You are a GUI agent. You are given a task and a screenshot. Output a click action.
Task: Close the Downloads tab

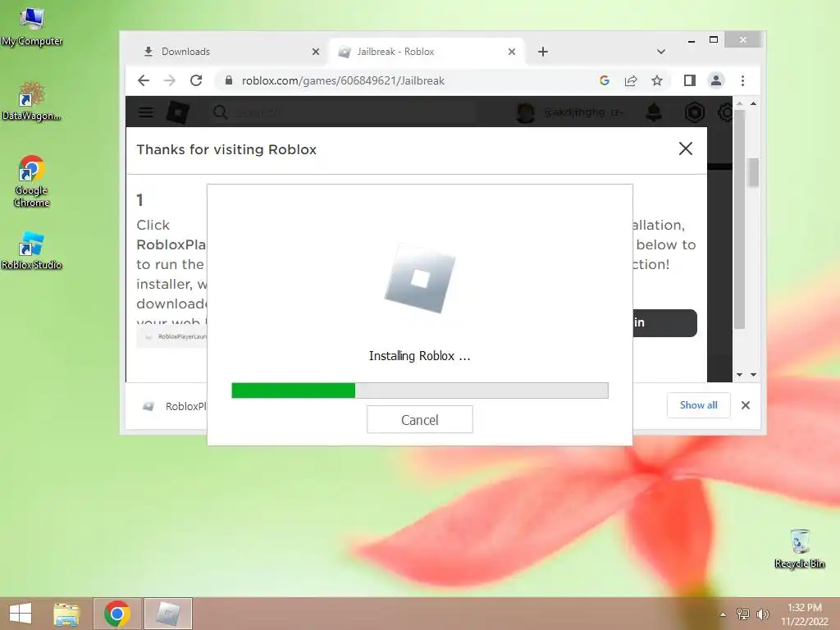316,52
